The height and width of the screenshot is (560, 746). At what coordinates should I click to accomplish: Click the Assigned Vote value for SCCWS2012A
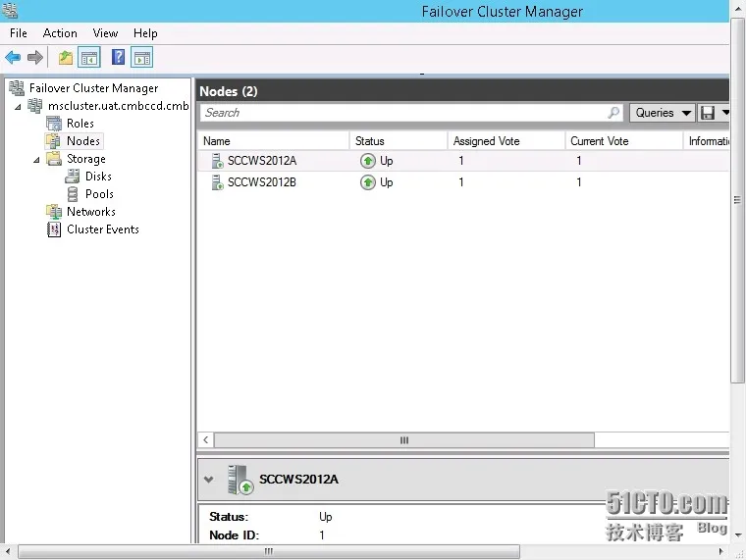pos(461,161)
